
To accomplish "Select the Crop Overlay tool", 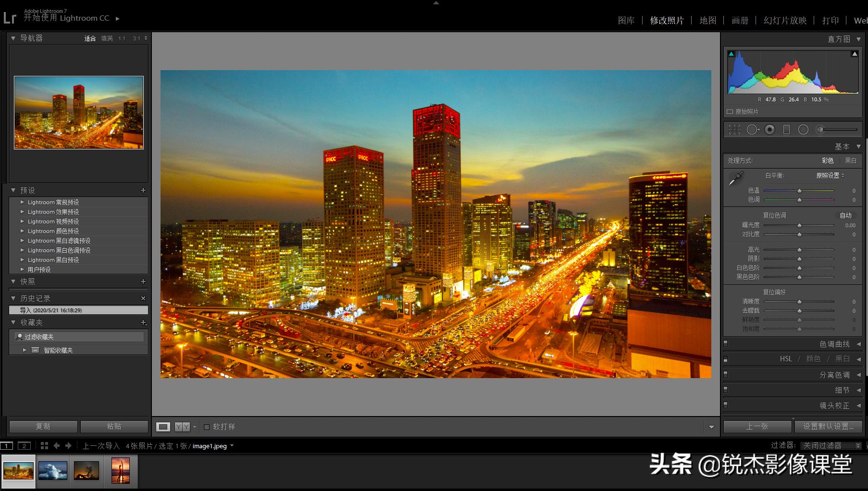I will pyautogui.click(x=734, y=129).
